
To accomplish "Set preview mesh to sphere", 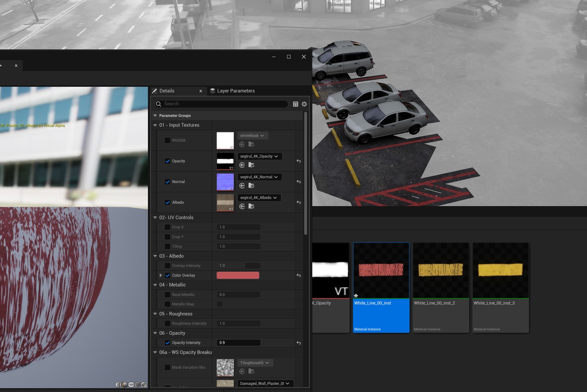I will click(125, 384).
